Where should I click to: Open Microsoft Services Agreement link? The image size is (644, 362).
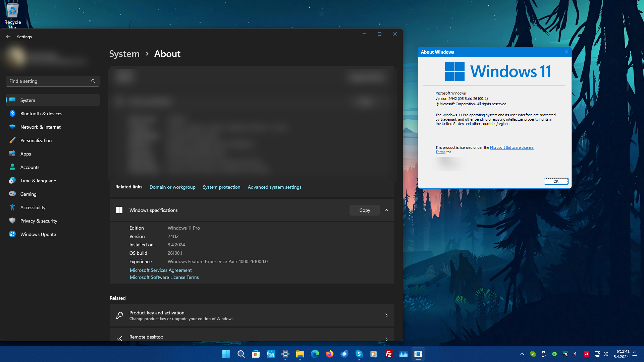[161, 270]
